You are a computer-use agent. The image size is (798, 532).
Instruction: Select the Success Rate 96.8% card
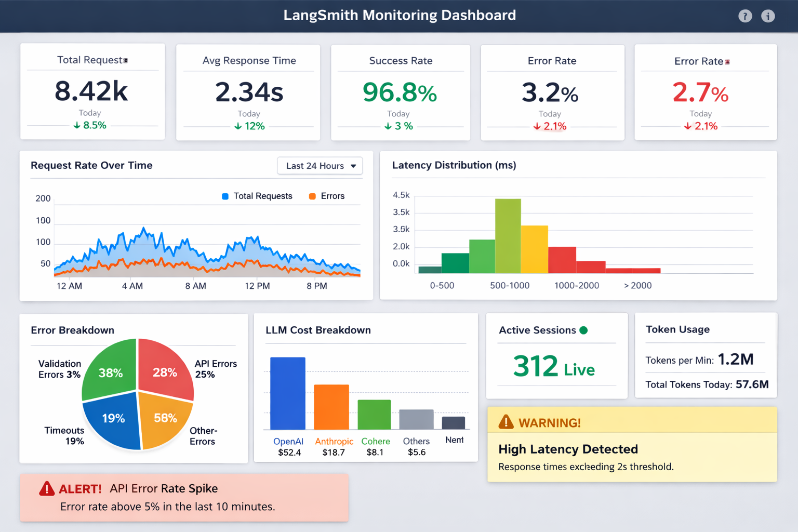(400, 92)
